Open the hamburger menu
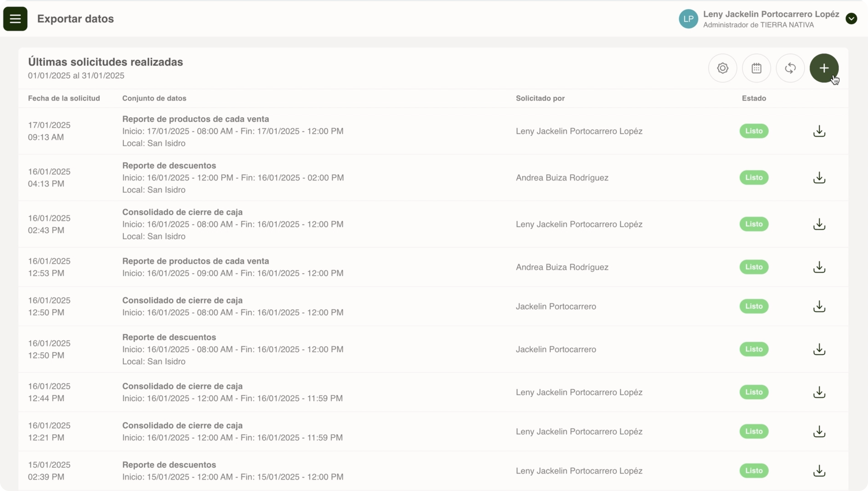This screenshot has height=491, width=868. coord(15,19)
